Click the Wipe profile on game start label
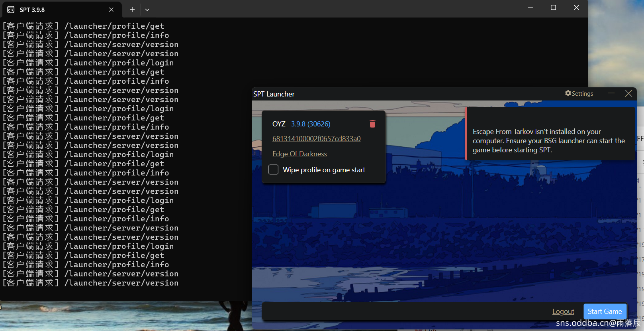The width and height of the screenshot is (644, 331). 324,170
